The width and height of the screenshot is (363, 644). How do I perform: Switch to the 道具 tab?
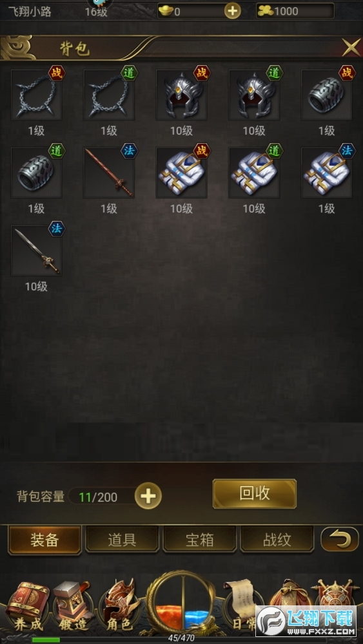click(122, 540)
